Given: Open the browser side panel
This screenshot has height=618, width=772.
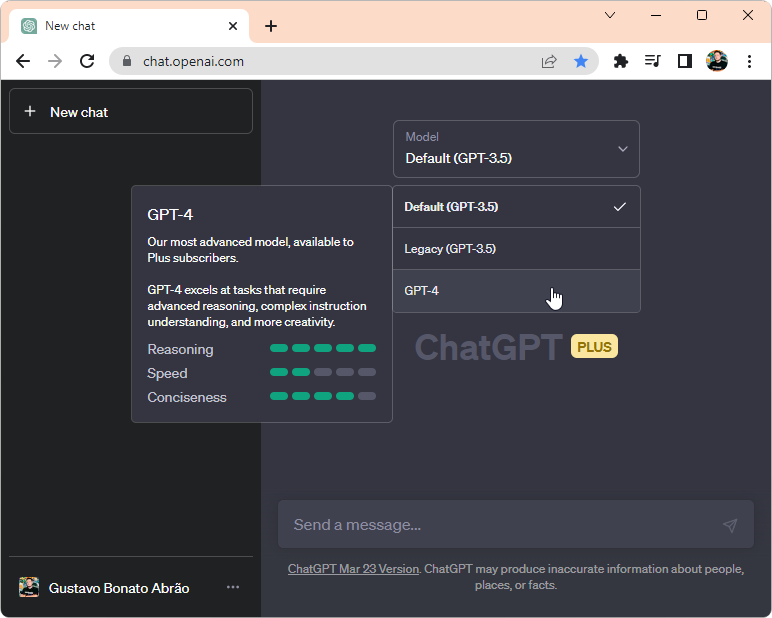Looking at the screenshot, I should click(x=685, y=61).
